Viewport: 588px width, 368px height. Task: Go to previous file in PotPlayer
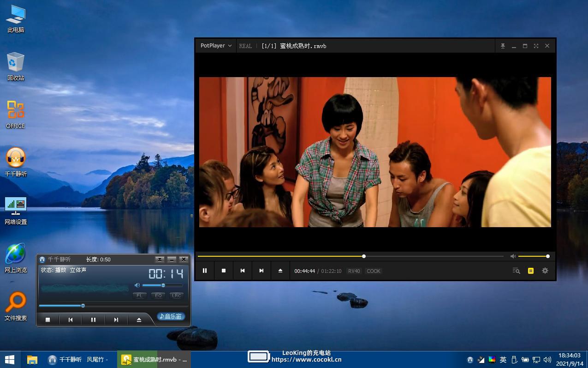click(243, 271)
